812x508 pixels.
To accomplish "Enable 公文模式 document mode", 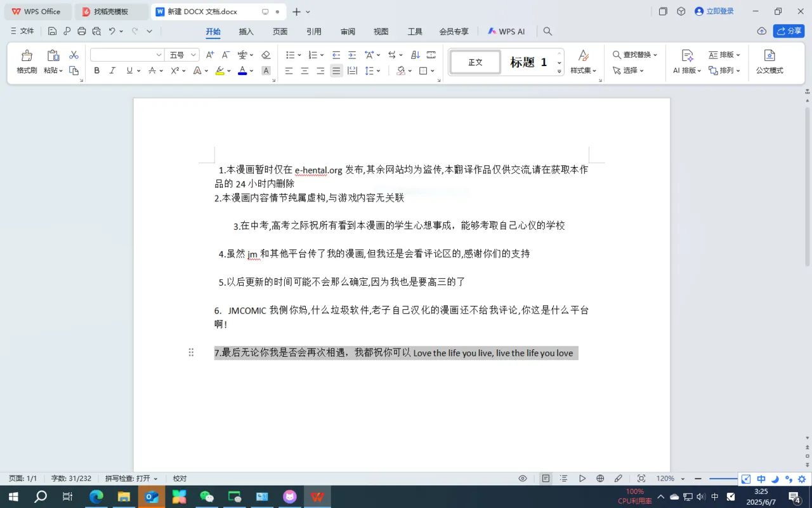I will pos(769,62).
